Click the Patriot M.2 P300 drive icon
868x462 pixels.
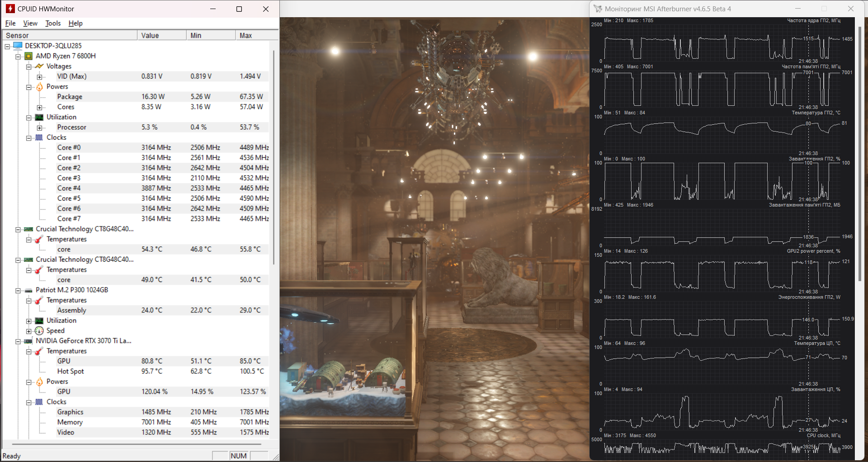pos(28,290)
